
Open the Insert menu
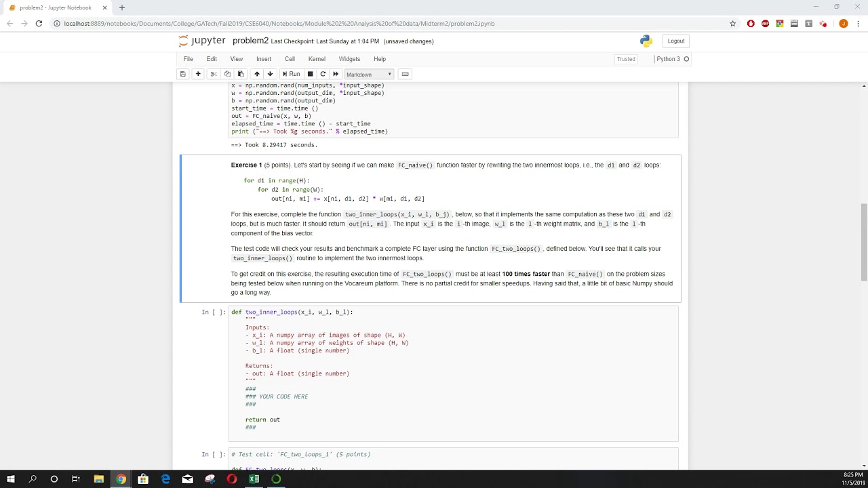coord(264,59)
